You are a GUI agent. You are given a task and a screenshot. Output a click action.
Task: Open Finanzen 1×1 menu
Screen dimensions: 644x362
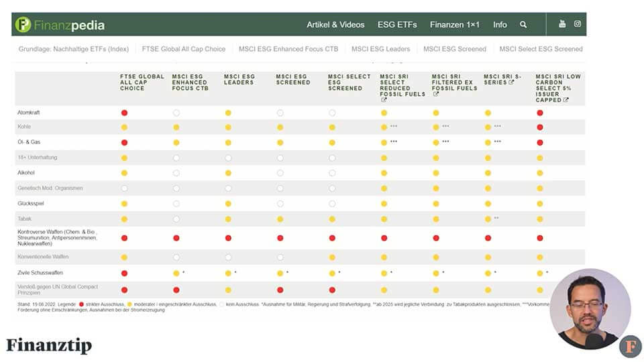point(455,25)
